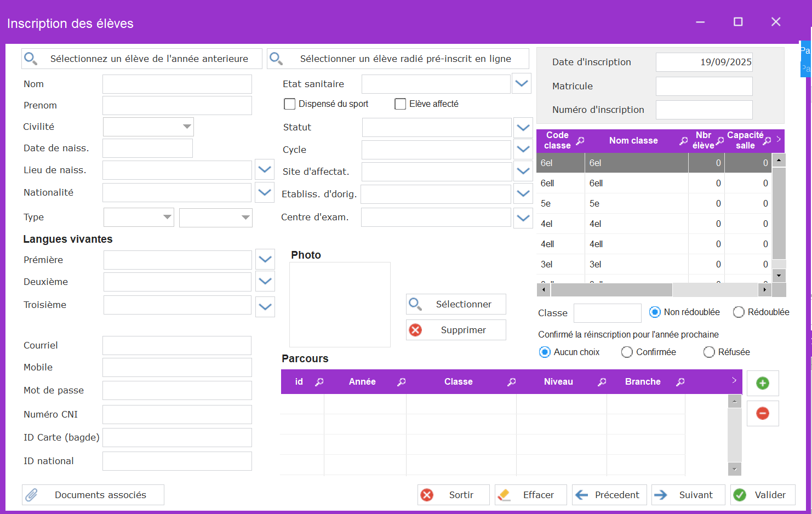Screen dimensions: 812x514
Task: Click the green plus icon beside Parcours
Action: point(762,383)
